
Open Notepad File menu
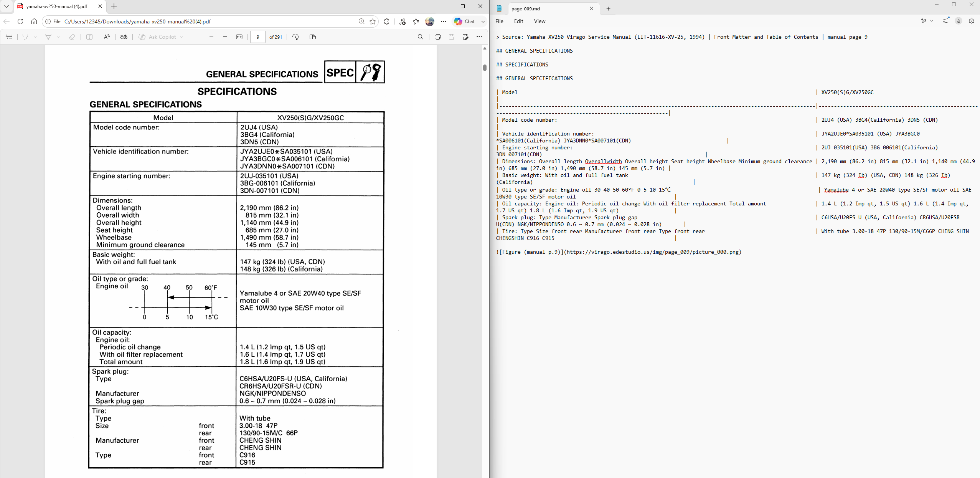499,21
